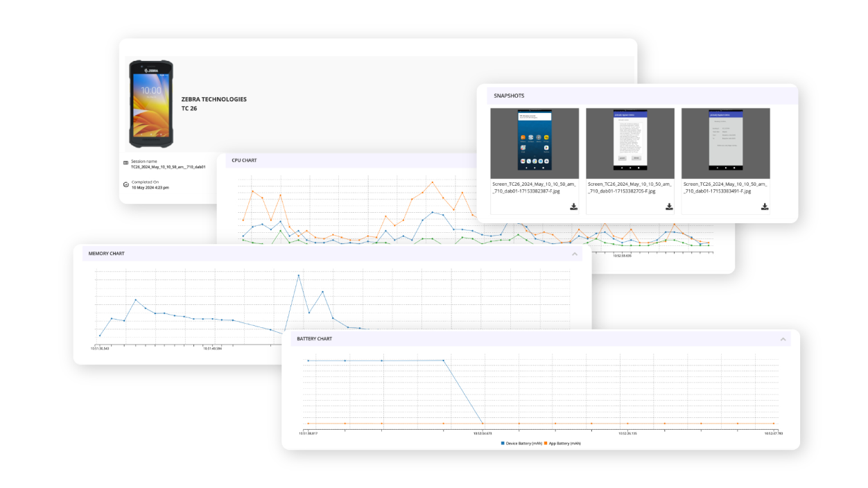Download the third snapshot ending in 383491-F.jpg

coord(765,207)
